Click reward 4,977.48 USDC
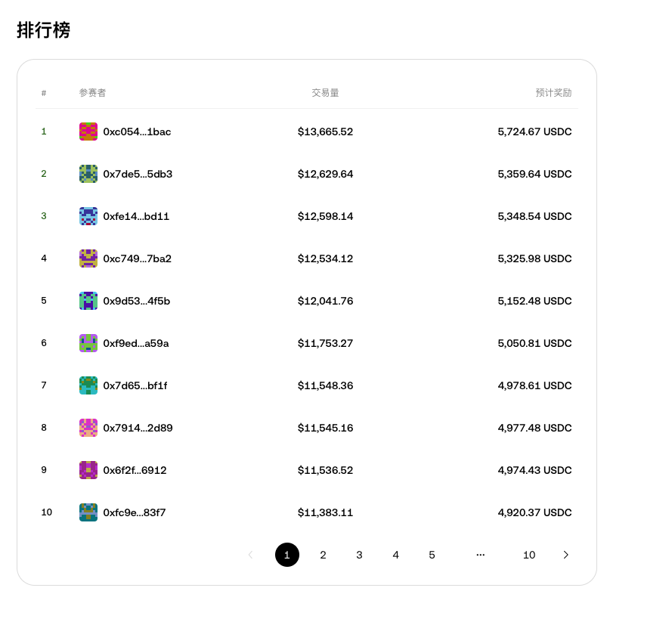 click(x=534, y=428)
